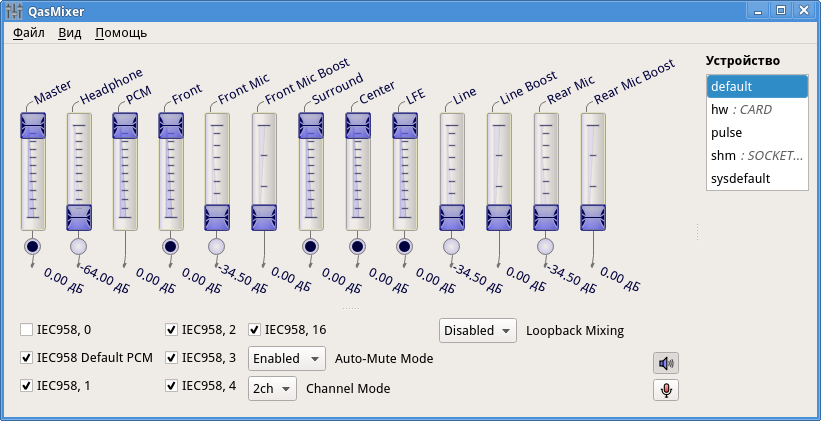Click the Front Mic Boost slider handle
Viewport: 821px width, 421px height.
(264, 217)
